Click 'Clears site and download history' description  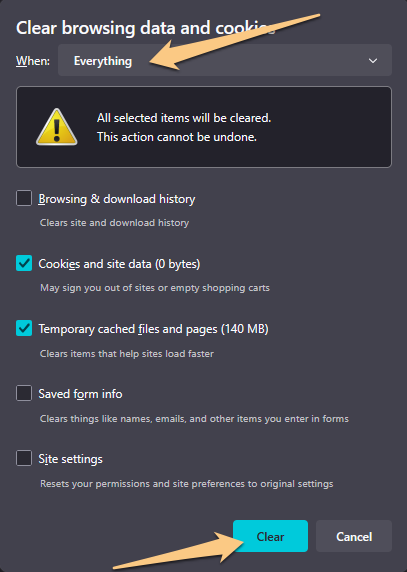115,223
